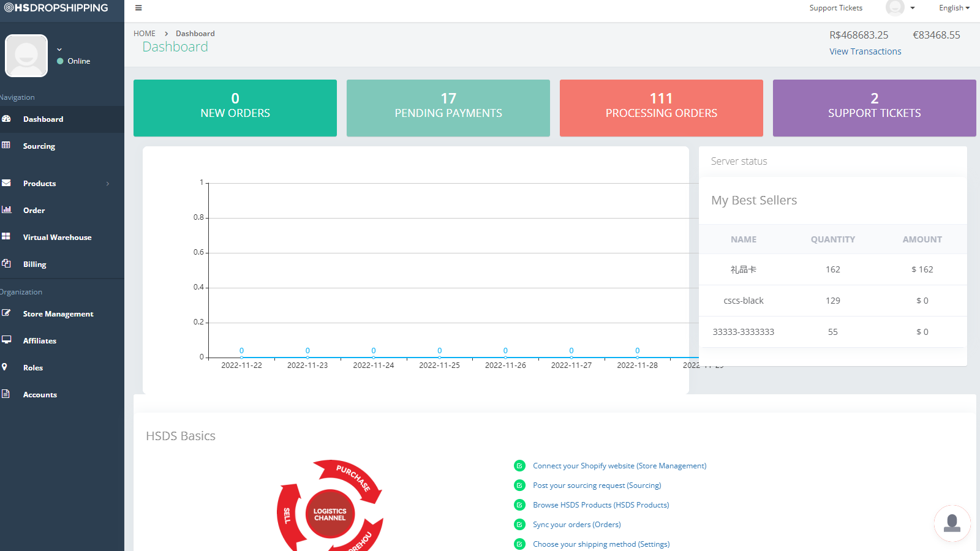The height and width of the screenshot is (551, 980).
Task: Open the English language dropdown
Action: coord(954,8)
